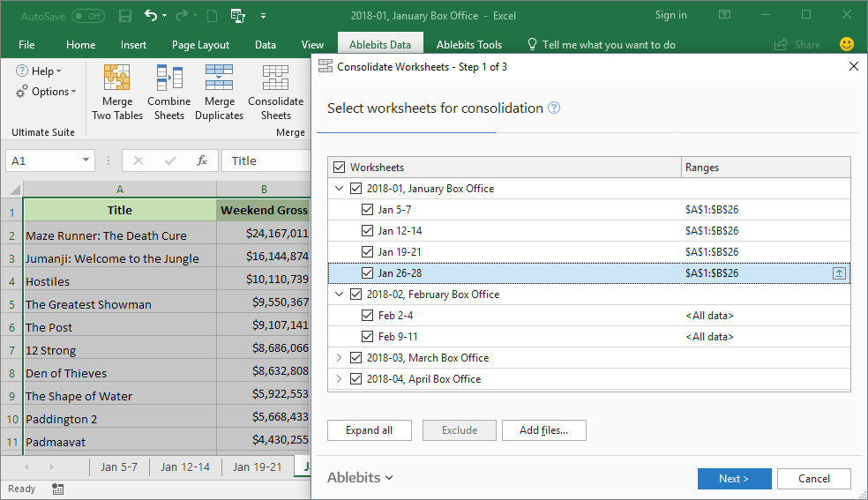The height and width of the screenshot is (500, 868).
Task: Click Sign in at the top
Action: (671, 15)
